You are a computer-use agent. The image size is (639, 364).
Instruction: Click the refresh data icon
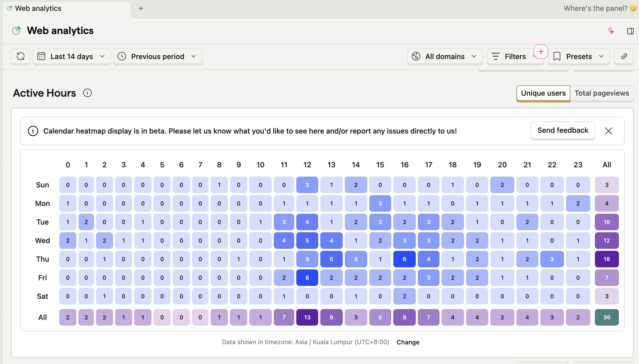pos(21,56)
